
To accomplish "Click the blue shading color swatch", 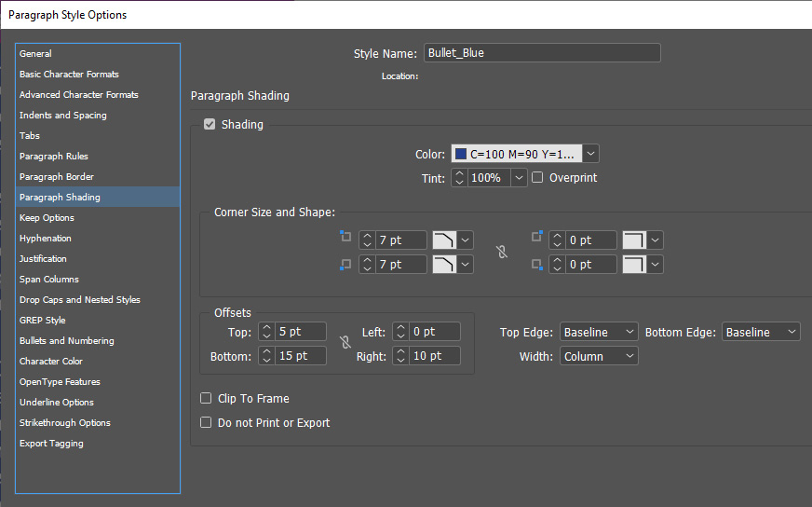I will point(460,154).
